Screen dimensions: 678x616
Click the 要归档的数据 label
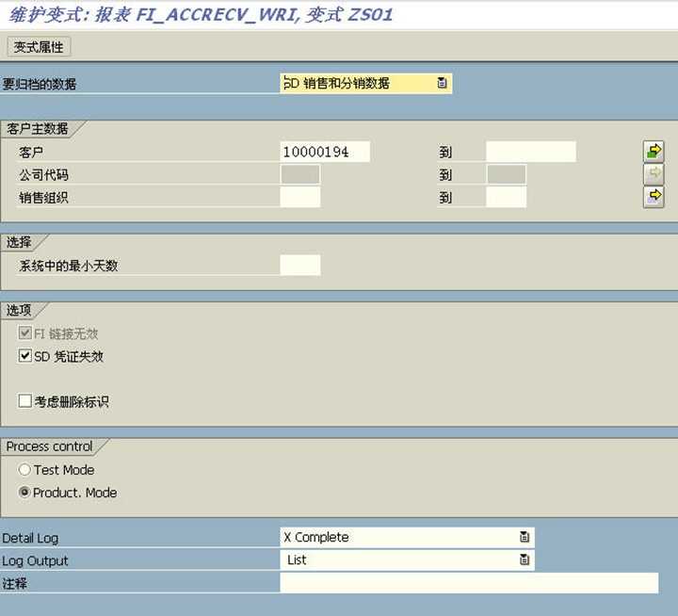40,84
